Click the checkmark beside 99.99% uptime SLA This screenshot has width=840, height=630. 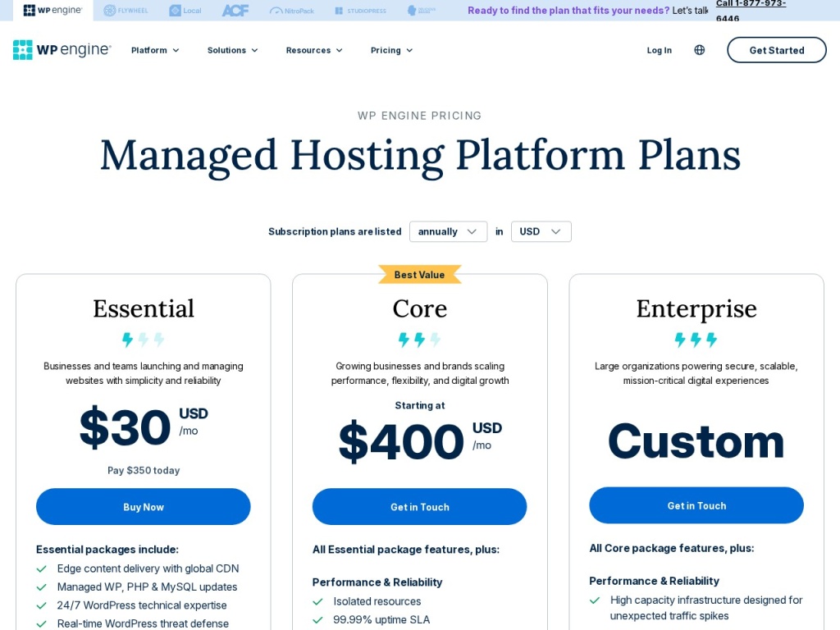pos(317,620)
